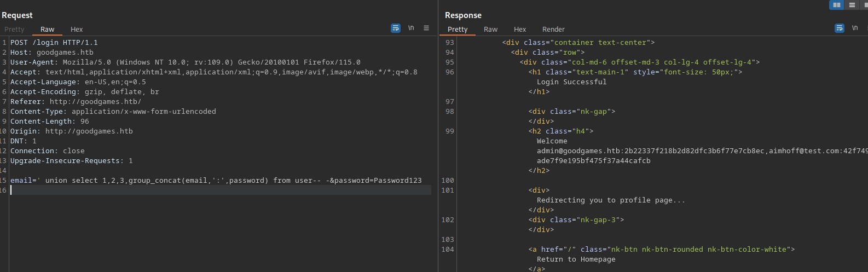
Task: Click the admin@goodgames.htb hash line in response
Action: point(702,151)
